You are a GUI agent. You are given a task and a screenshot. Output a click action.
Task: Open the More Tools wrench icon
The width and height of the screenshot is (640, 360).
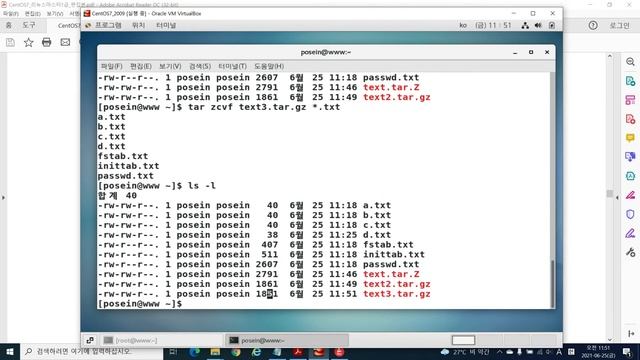(x=630, y=253)
